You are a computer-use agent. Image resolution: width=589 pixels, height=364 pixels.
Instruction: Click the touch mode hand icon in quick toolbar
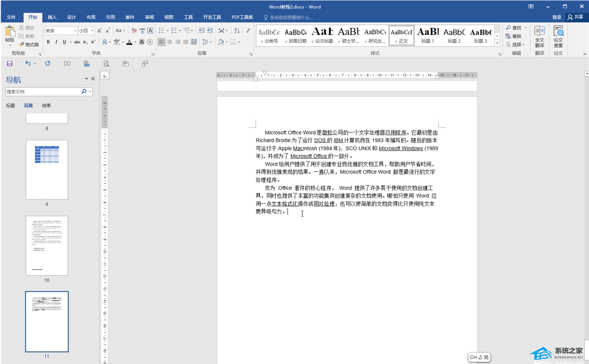coord(126,63)
